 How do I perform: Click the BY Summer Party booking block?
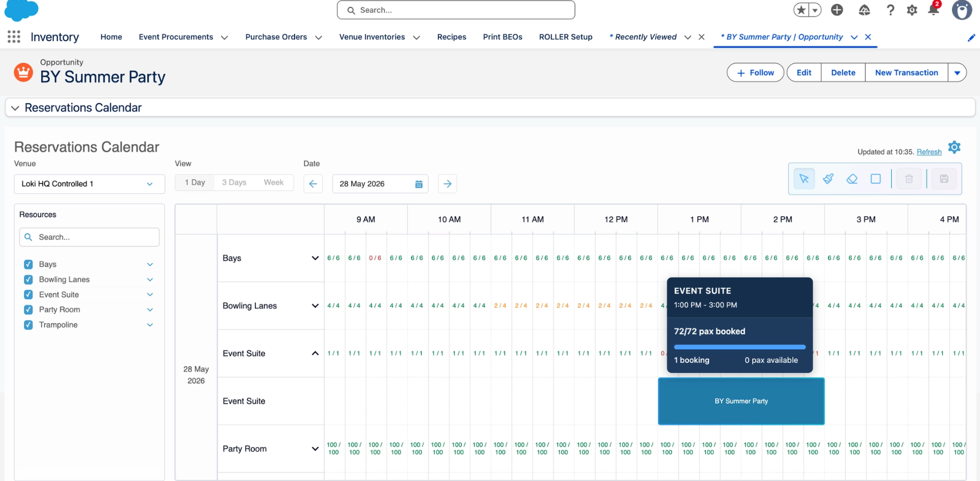[741, 401]
